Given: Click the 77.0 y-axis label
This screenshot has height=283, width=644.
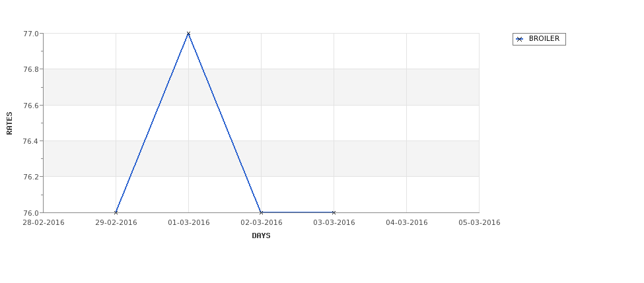Looking at the screenshot, I should pos(31,34).
